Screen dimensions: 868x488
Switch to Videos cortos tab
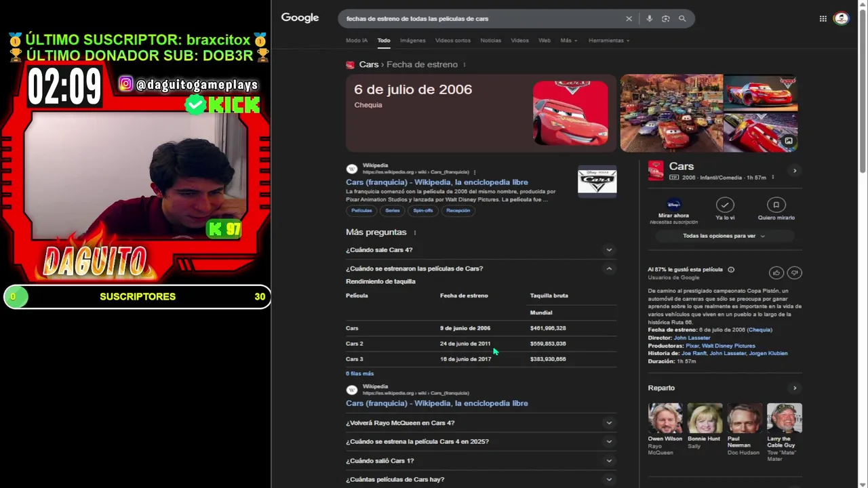452,41
